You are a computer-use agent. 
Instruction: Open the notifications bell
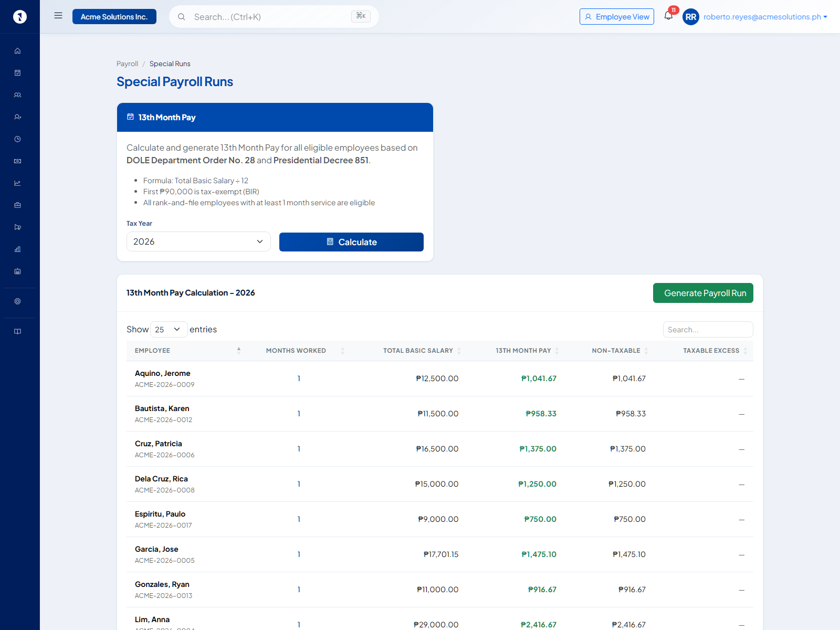(x=668, y=16)
